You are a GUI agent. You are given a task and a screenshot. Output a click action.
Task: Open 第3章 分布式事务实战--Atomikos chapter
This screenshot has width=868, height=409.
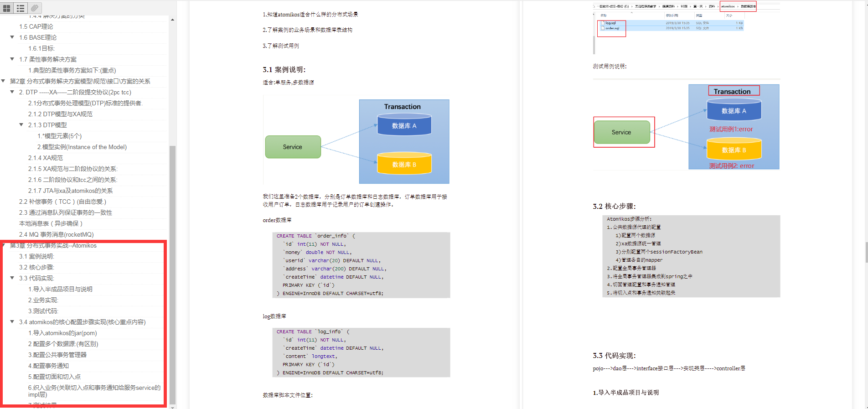coord(53,245)
